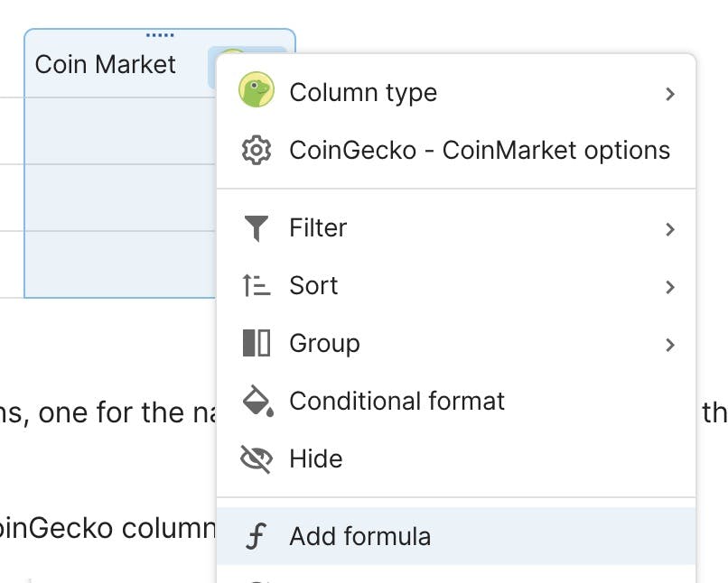This screenshot has height=583, width=728.
Task: Click the italic f formula icon
Action: pos(257,536)
